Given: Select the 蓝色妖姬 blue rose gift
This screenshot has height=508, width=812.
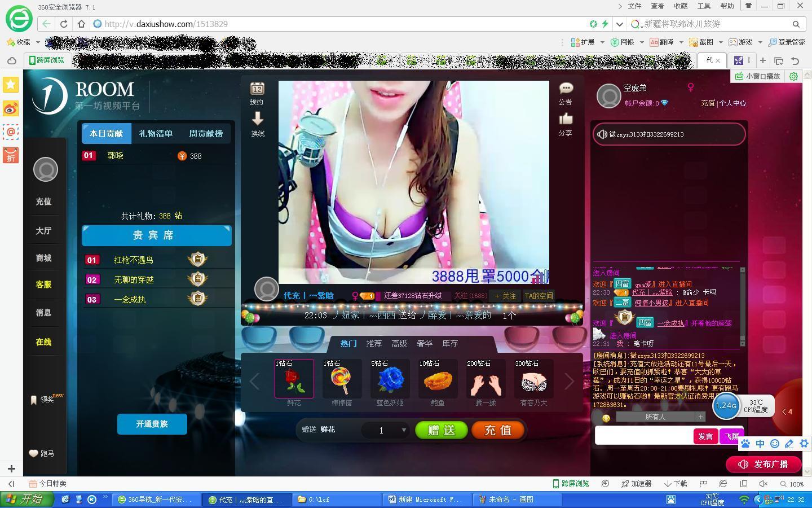Looking at the screenshot, I should click(390, 379).
